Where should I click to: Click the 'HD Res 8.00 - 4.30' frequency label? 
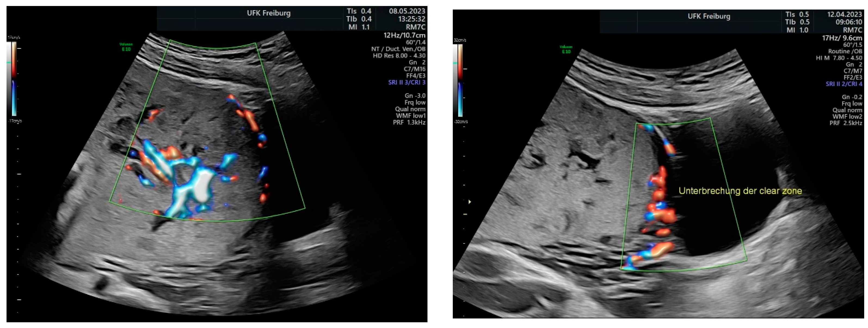[x=399, y=56]
